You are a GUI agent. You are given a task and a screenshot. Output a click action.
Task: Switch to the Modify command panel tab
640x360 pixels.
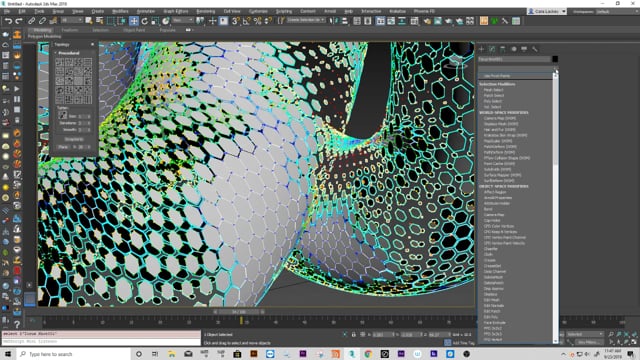[492, 49]
